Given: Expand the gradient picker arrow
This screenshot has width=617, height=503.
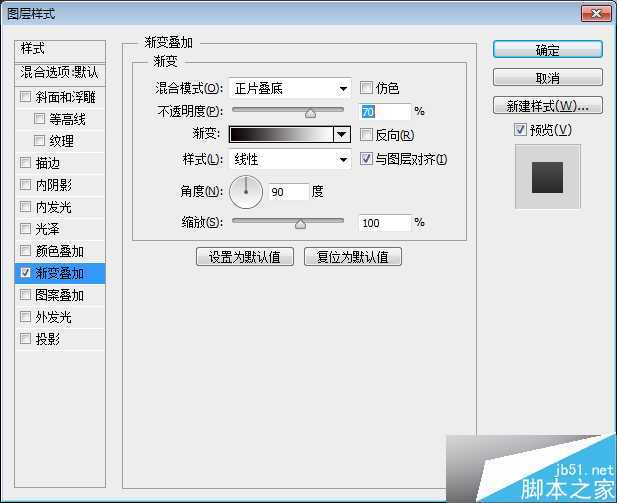Looking at the screenshot, I should tap(342, 135).
